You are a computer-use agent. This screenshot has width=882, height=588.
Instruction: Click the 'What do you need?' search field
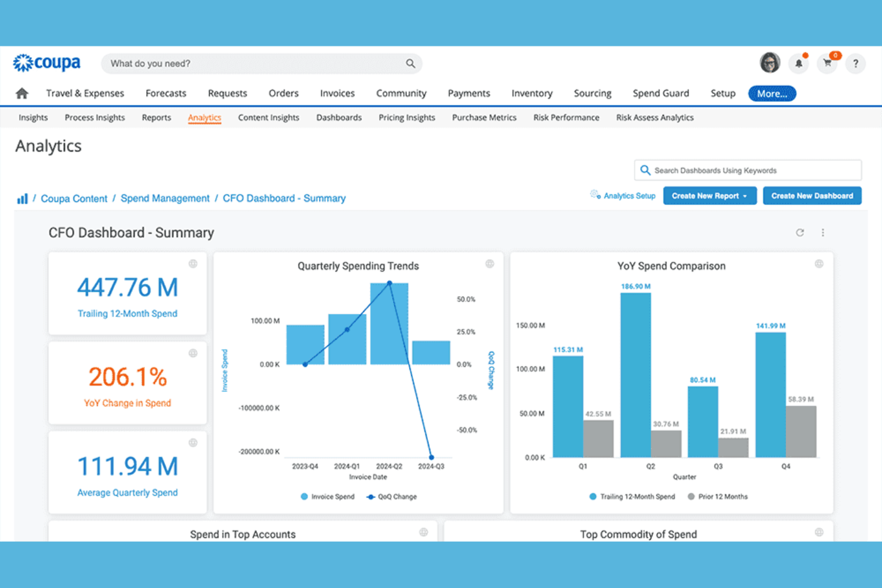262,63
